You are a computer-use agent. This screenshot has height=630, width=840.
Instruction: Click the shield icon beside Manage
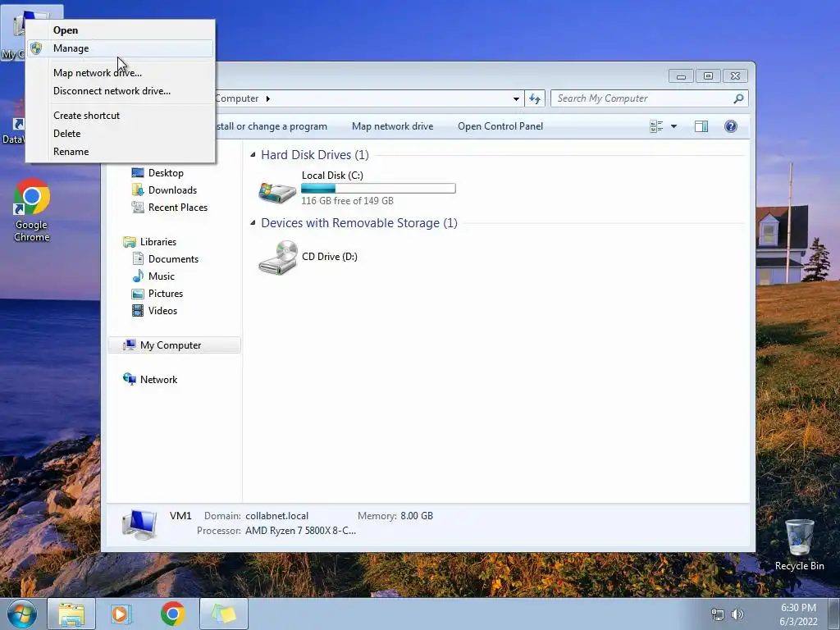36,48
